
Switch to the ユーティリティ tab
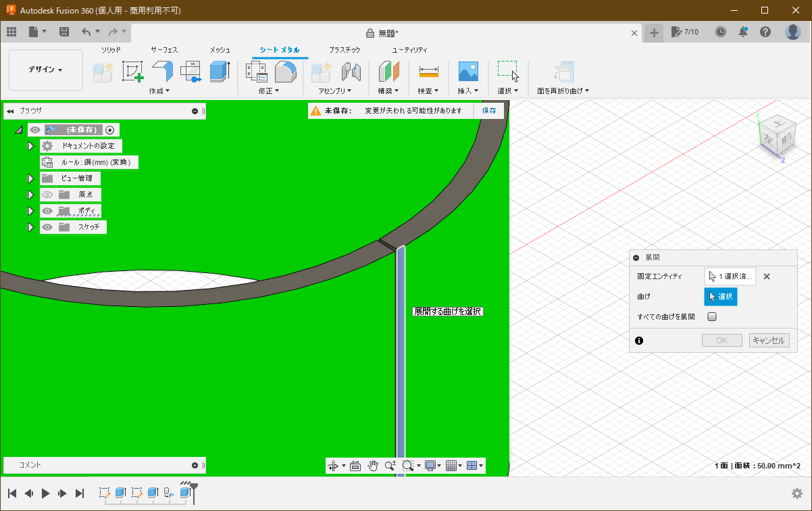(x=410, y=50)
